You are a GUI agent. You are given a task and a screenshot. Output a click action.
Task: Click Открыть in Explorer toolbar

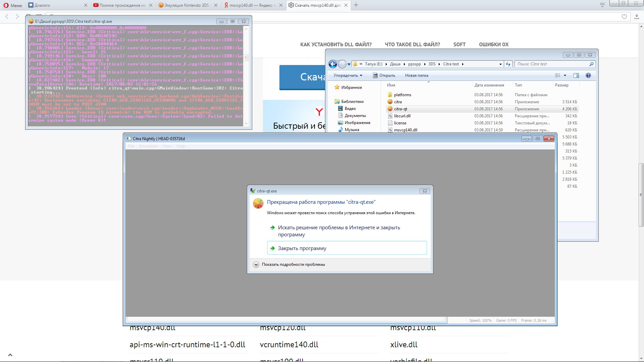pyautogui.click(x=384, y=75)
